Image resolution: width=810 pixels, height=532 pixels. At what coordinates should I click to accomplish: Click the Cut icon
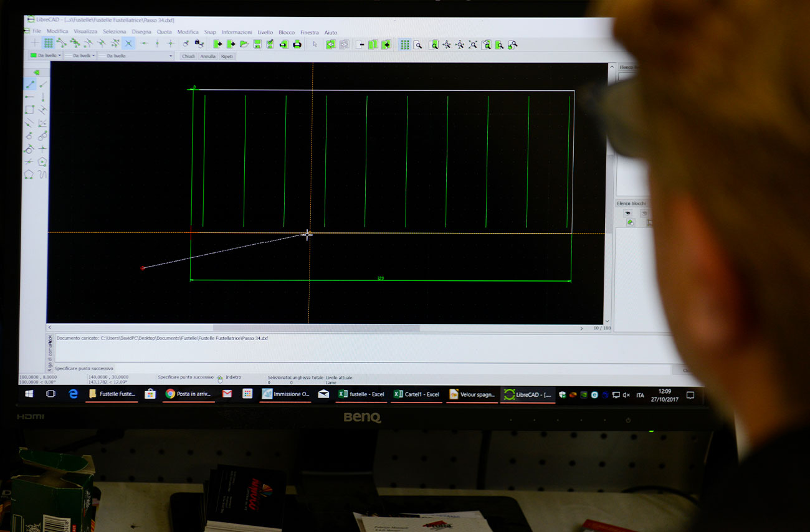tap(360, 44)
